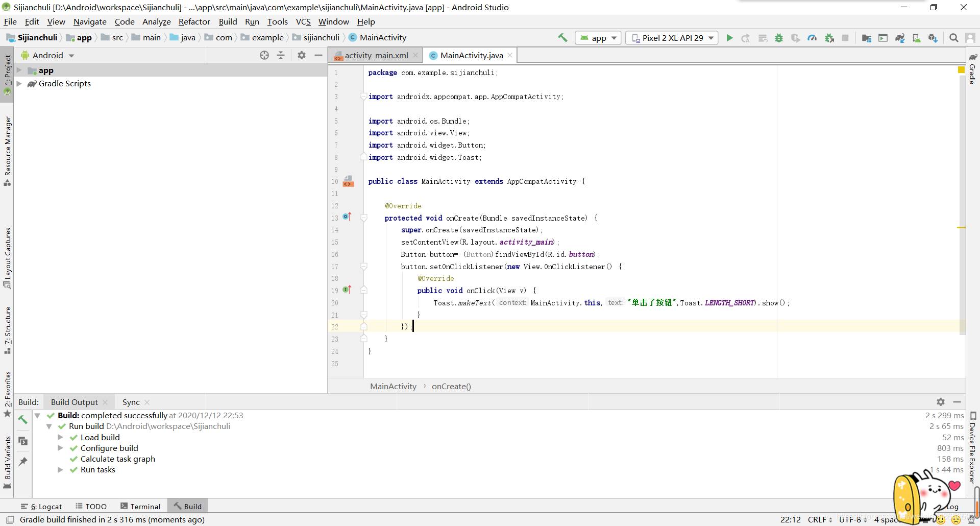This screenshot has width=980, height=526.
Task: Click the CRLF line separator selector
Action: pyautogui.click(x=820, y=520)
